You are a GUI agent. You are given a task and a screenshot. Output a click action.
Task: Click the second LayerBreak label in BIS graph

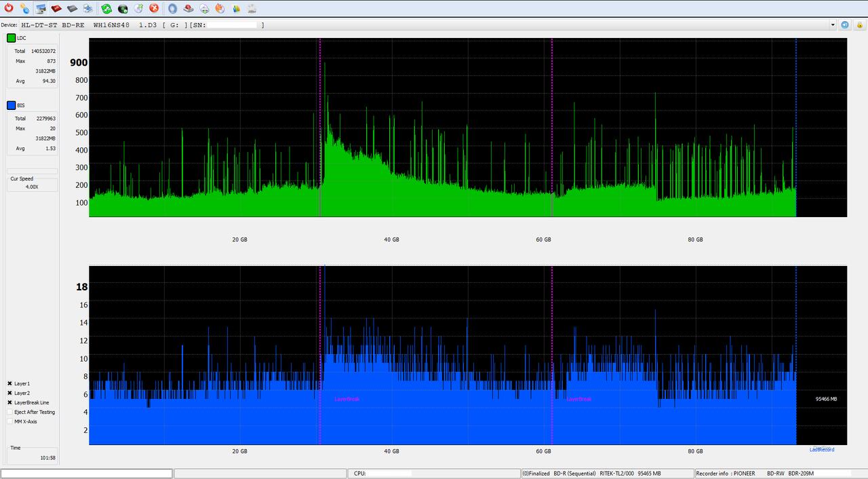pyautogui.click(x=579, y=399)
